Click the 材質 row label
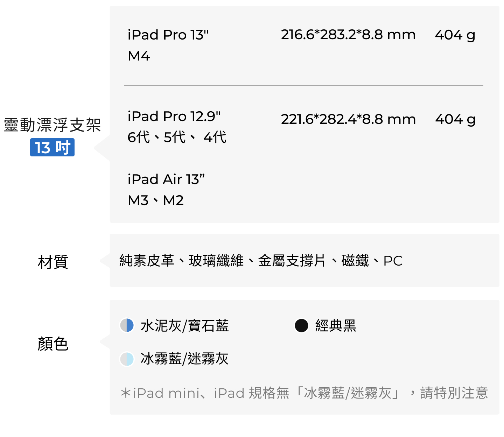The width and height of the screenshot is (504, 437). point(53,262)
